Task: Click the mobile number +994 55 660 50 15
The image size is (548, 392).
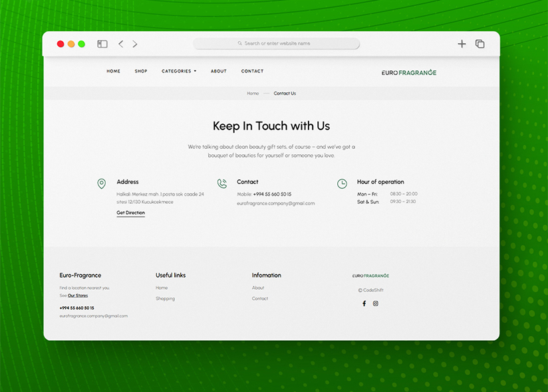Action: (x=272, y=194)
